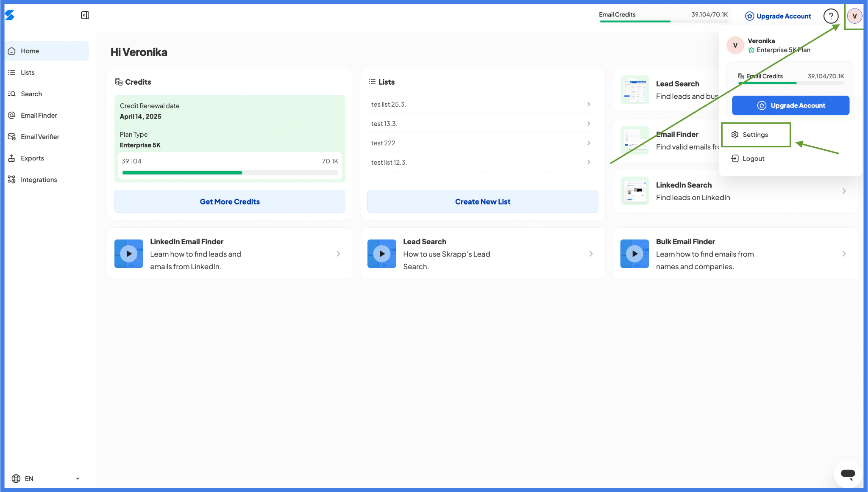Open the 'test 13.3.' list
The height and width of the screenshot is (492, 868).
pyautogui.click(x=483, y=124)
